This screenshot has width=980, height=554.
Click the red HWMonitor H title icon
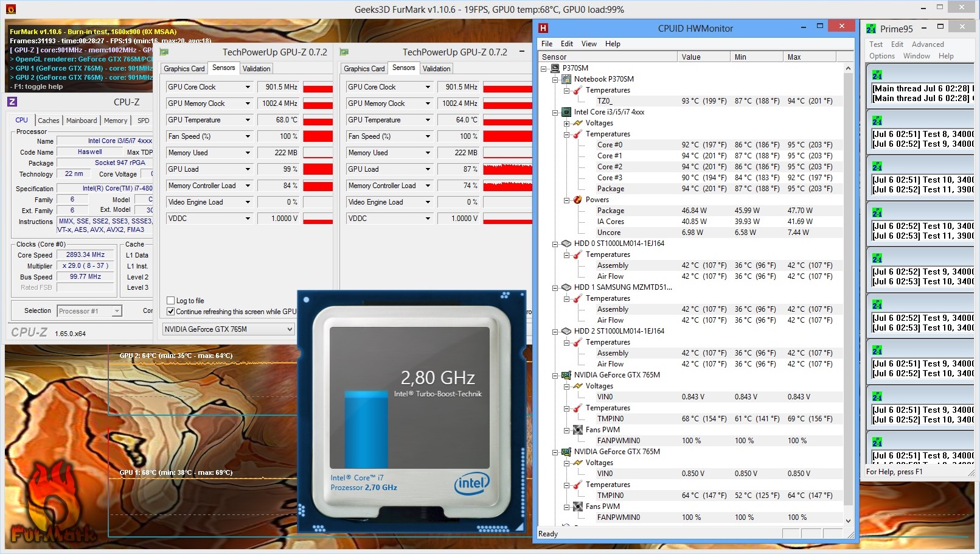click(543, 28)
